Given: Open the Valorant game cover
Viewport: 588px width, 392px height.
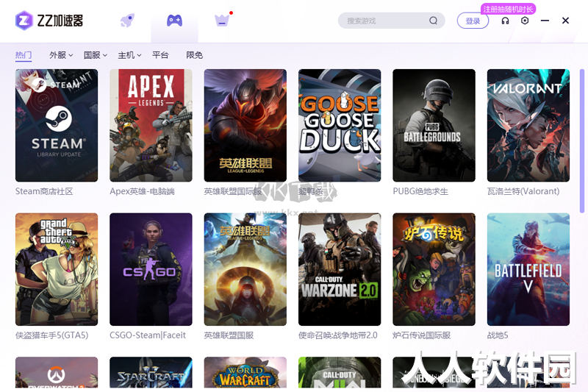Looking at the screenshot, I should coord(528,125).
